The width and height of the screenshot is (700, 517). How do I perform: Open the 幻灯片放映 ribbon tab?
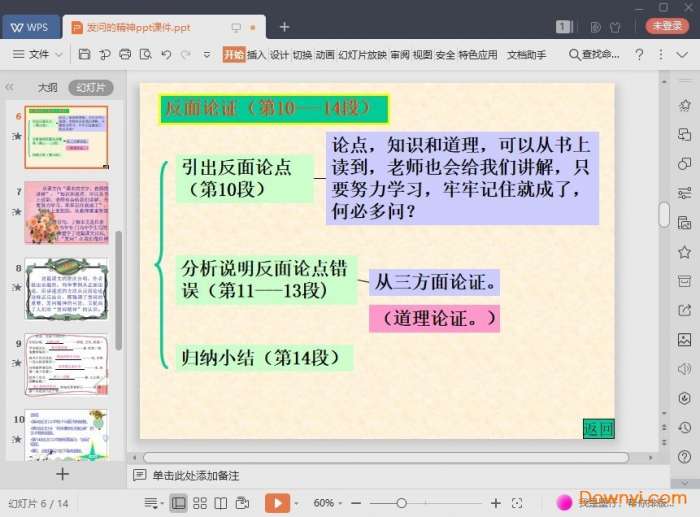(362, 55)
